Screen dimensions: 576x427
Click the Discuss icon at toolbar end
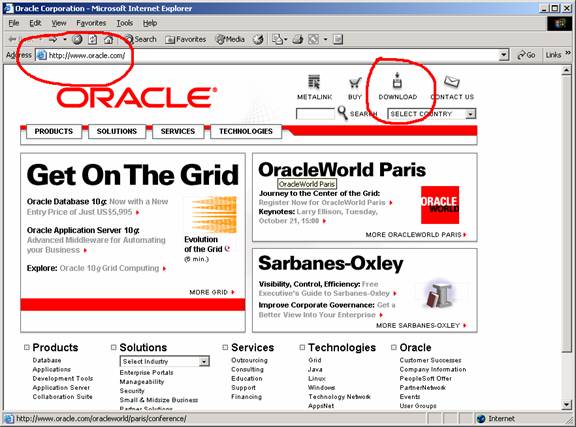(338, 39)
